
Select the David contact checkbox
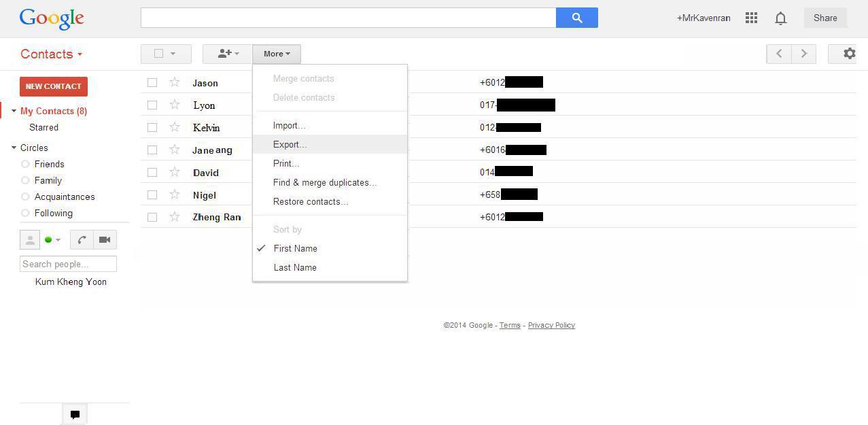point(152,172)
